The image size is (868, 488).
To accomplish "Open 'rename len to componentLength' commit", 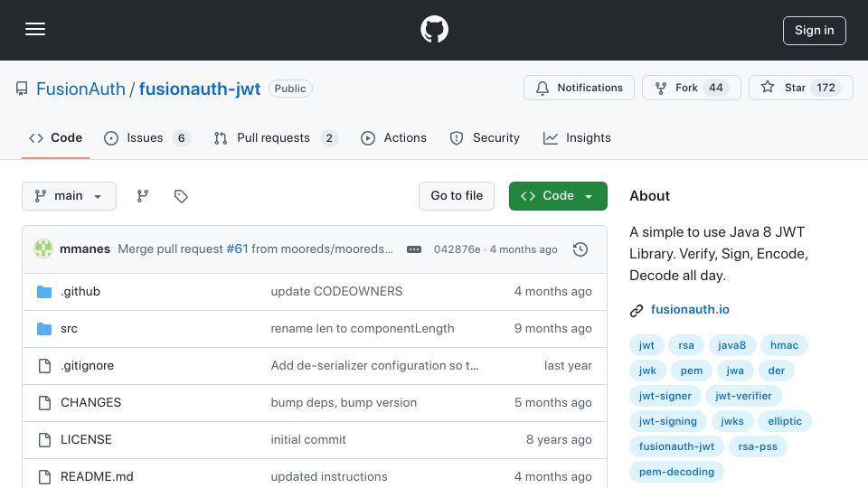I will (362, 329).
